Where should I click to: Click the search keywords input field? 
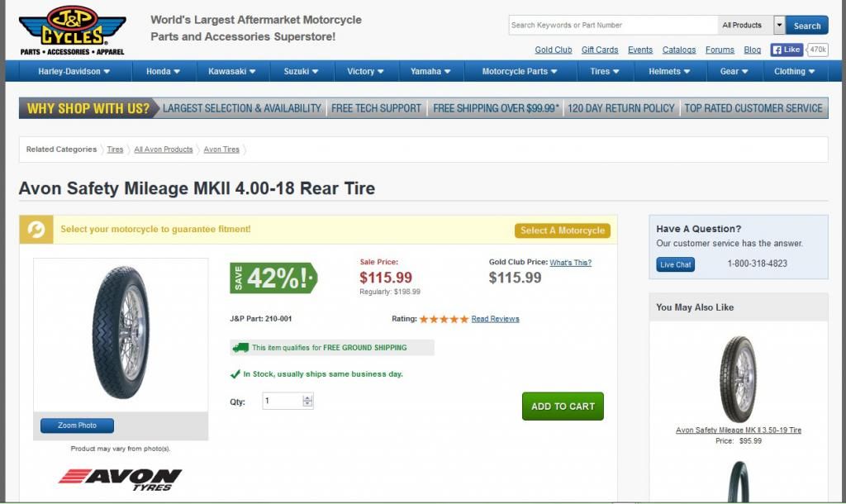(612, 26)
